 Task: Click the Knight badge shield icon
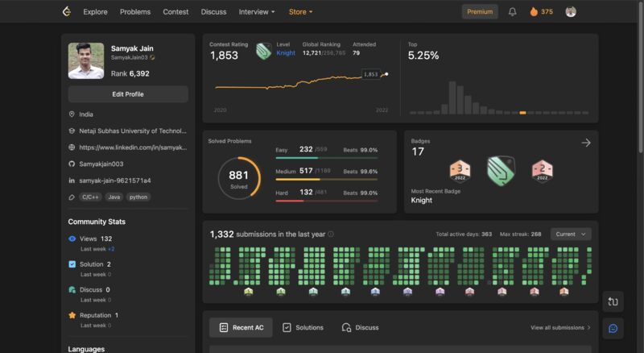[501, 170]
